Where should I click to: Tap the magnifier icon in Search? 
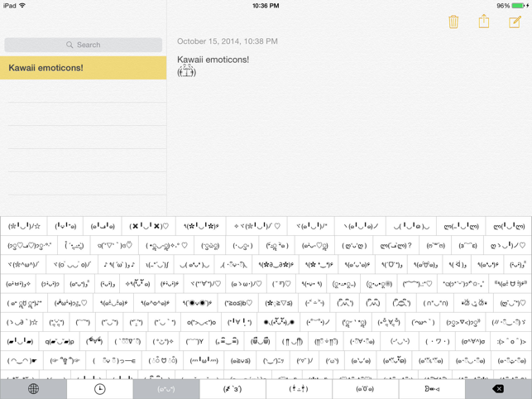pyautogui.click(x=69, y=45)
